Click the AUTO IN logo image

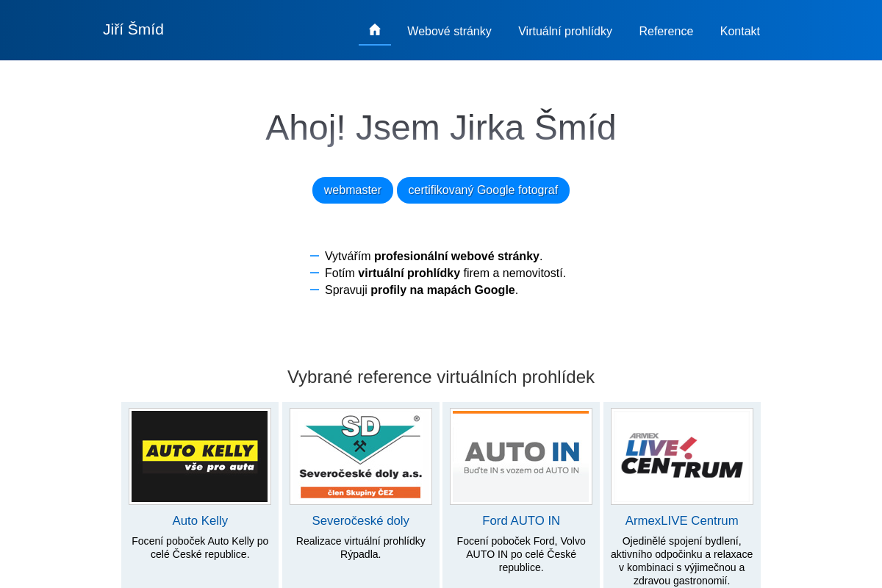[520, 456]
